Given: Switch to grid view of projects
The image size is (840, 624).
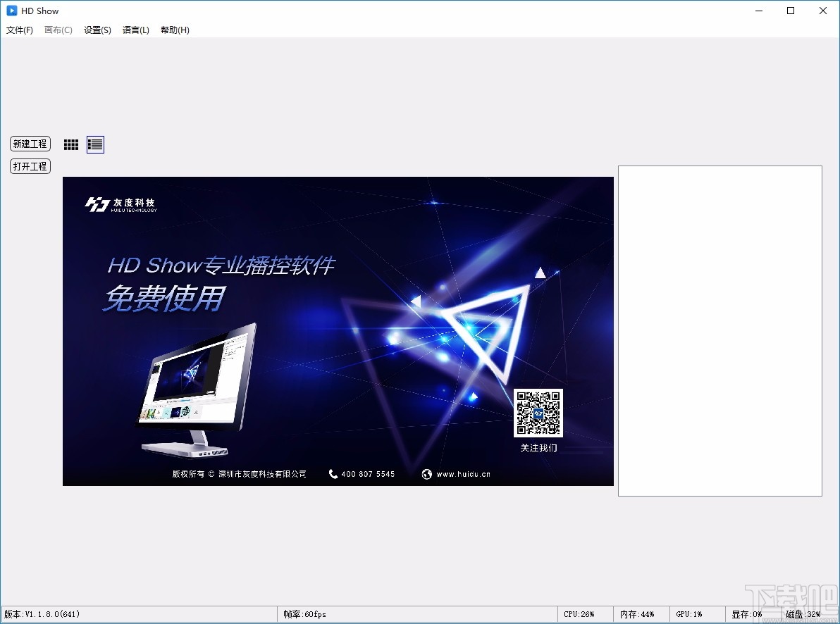Looking at the screenshot, I should [x=70, y=144].
